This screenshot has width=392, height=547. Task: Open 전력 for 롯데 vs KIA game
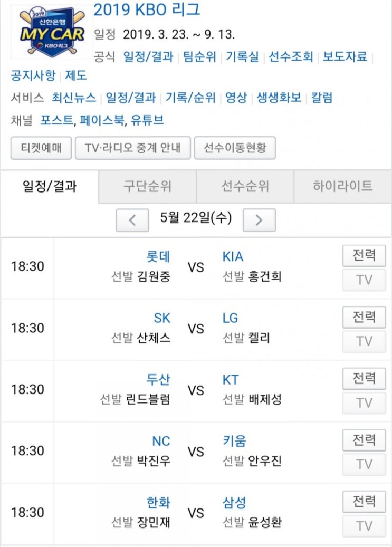364,256
